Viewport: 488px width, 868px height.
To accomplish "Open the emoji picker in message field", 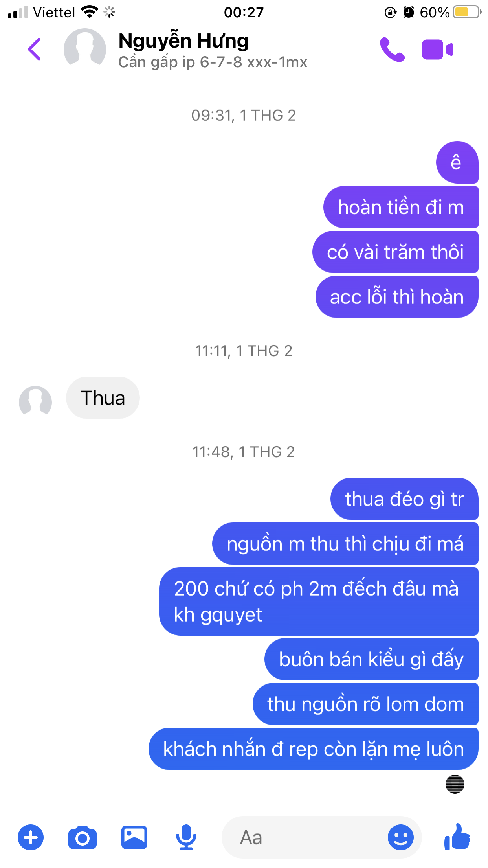I will [x=400, y=837].
